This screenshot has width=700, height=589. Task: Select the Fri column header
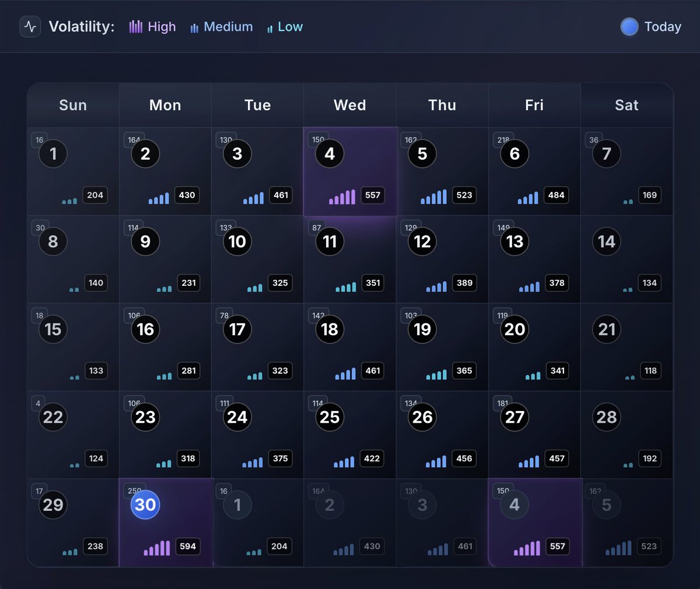(x=534, y=105)
